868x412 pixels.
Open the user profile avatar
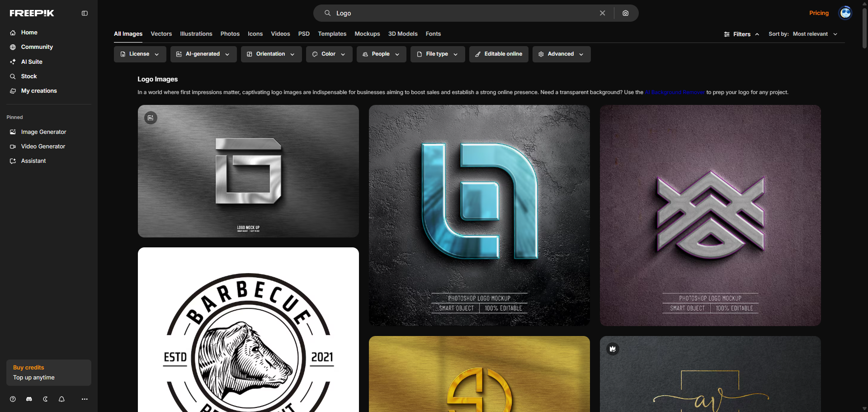845,13
